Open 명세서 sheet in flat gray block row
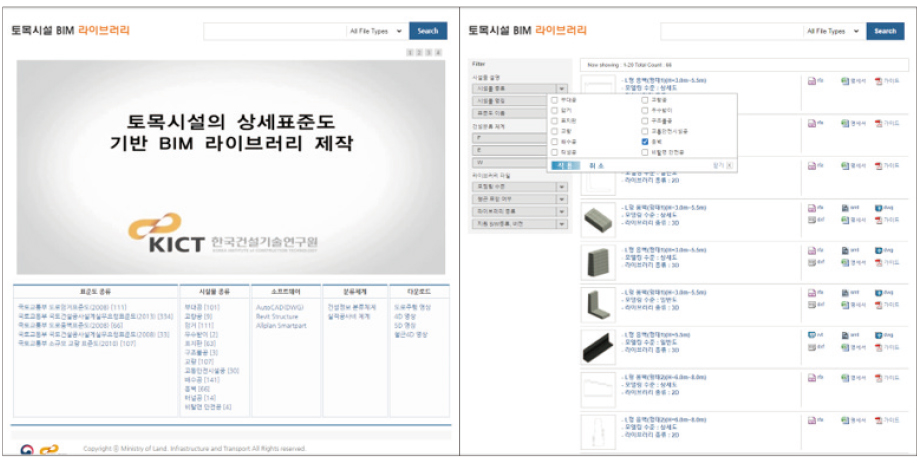 pos(853,220)
